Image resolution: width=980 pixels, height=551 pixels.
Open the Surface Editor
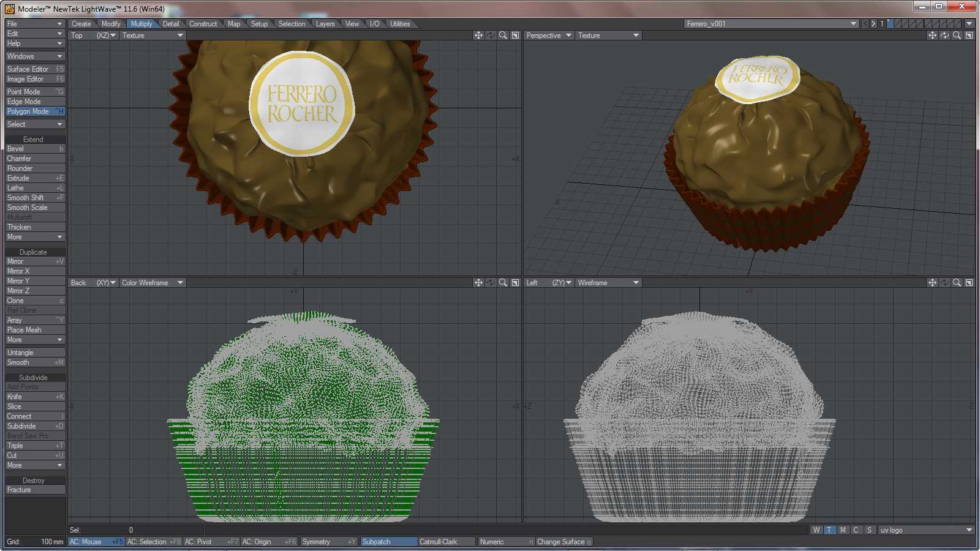click(35, 69)
